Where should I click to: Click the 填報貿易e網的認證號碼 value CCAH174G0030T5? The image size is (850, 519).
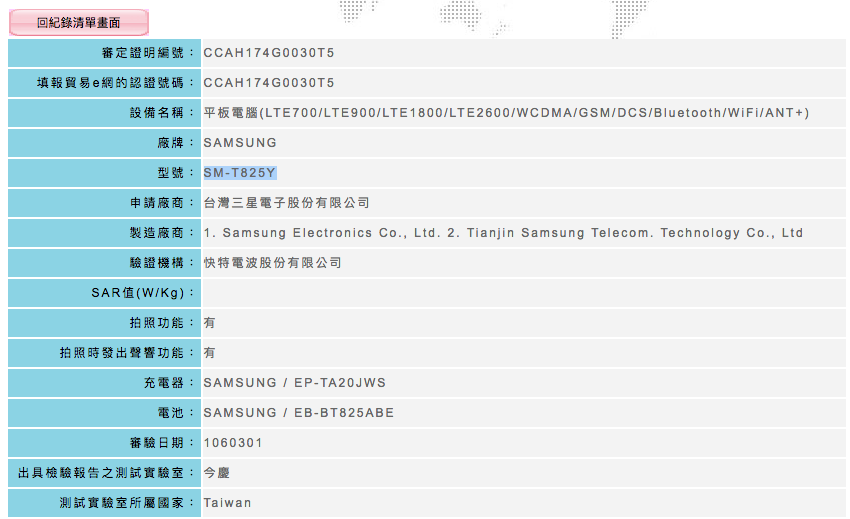[x=269, y=83]
